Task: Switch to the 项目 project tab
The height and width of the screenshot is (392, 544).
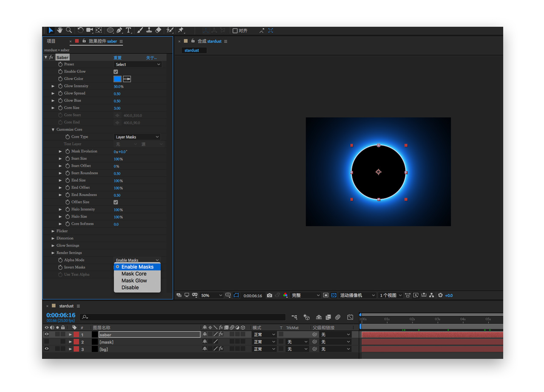Action: (51, 41)
